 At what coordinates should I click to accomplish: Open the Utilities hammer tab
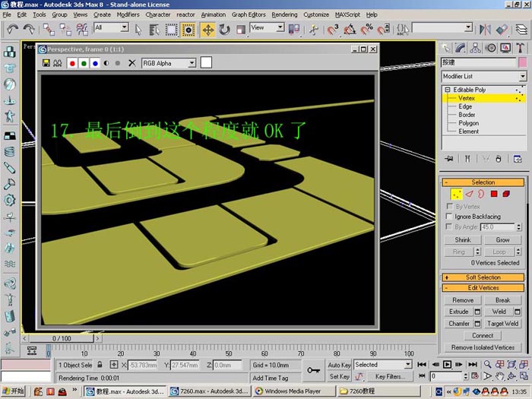(x=521, y=48)
